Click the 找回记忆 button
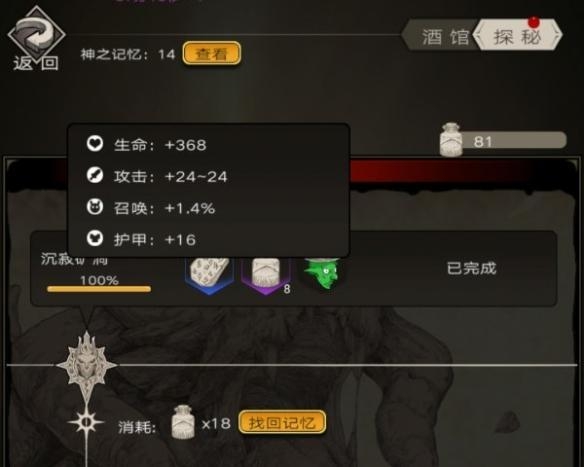The width and height of the screenshot is (584, 467). coord(282,423)
